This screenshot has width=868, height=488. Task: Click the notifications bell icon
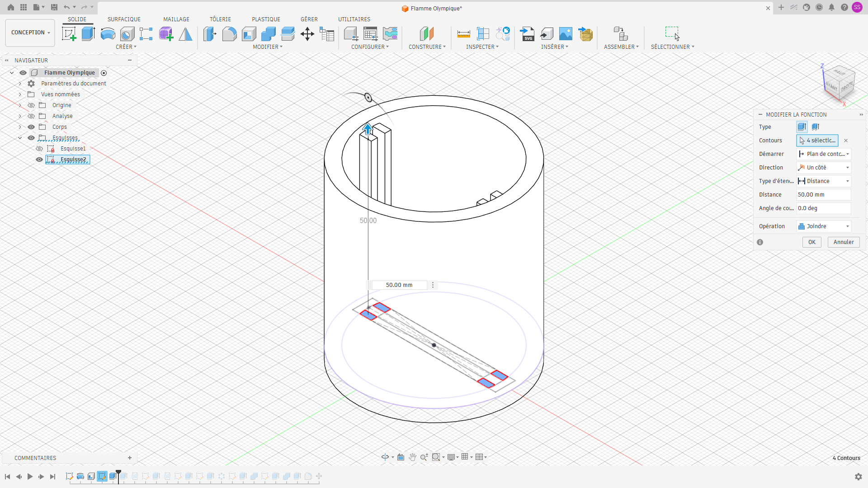[831, 7]
